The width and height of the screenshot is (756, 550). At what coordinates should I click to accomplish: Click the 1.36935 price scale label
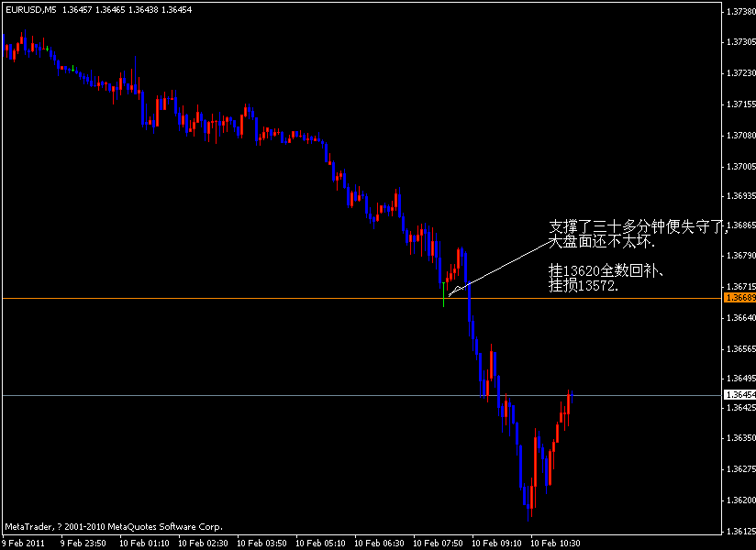741,196
